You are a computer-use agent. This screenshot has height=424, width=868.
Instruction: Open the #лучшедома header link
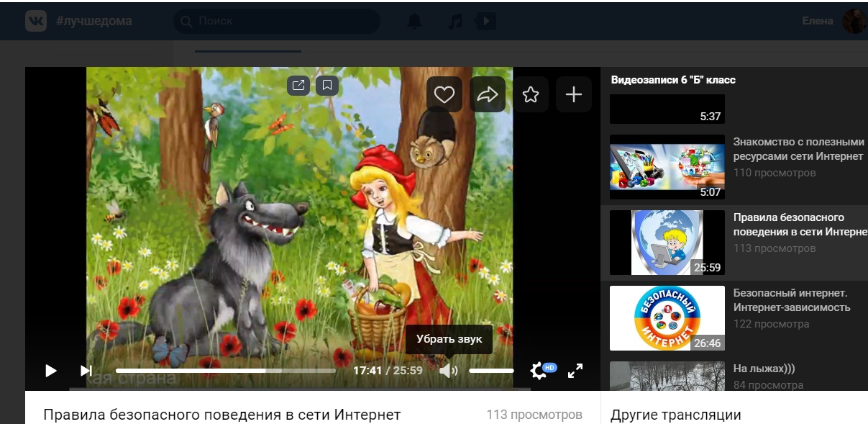tap(93, 22)
